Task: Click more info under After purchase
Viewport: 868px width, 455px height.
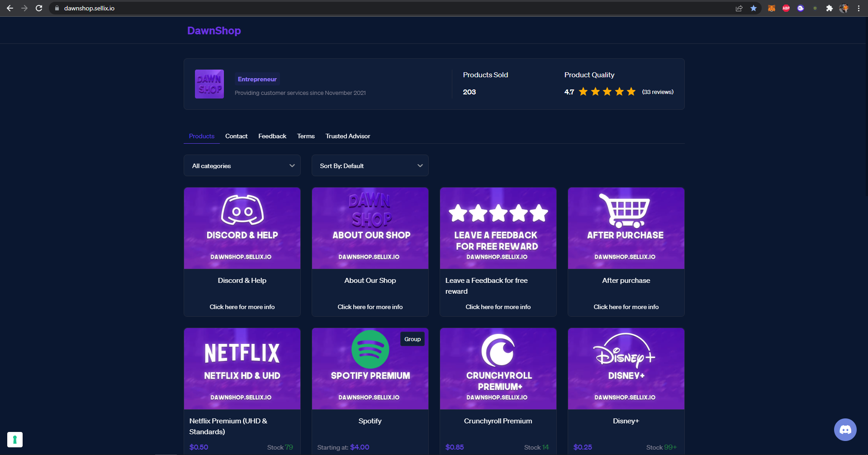Action: tap(626, 307)
